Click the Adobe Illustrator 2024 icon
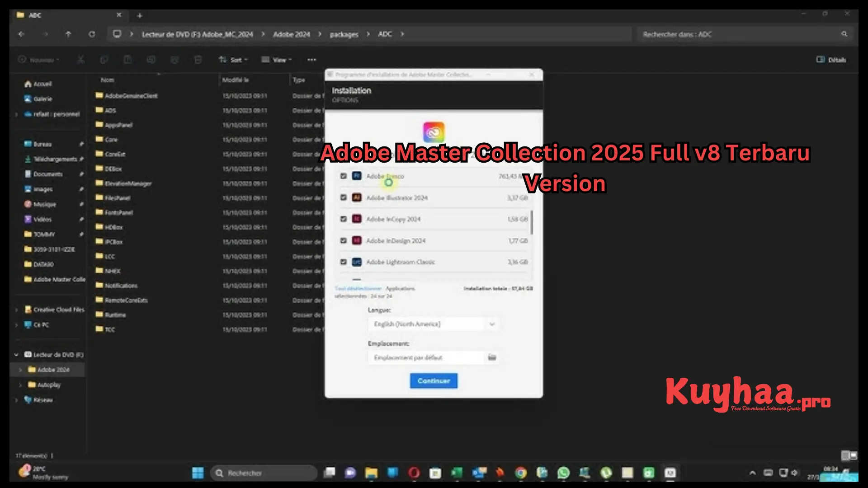 click(357, 197)
